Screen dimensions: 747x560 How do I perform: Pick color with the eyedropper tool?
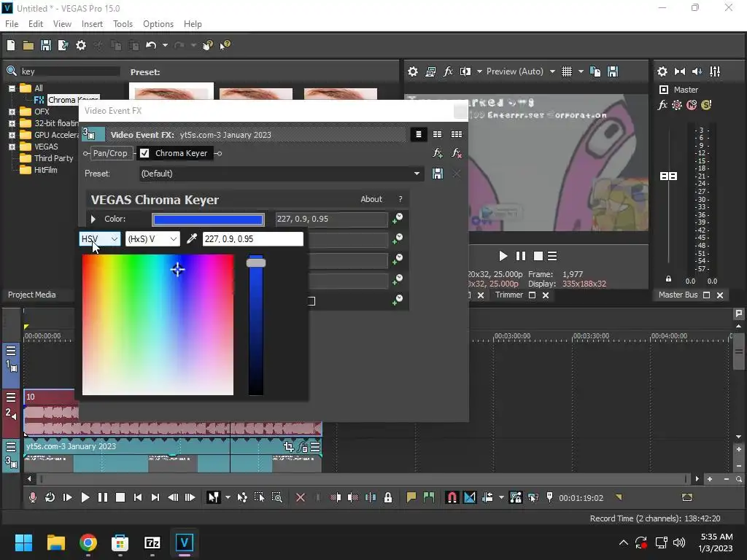click(192, 238)
